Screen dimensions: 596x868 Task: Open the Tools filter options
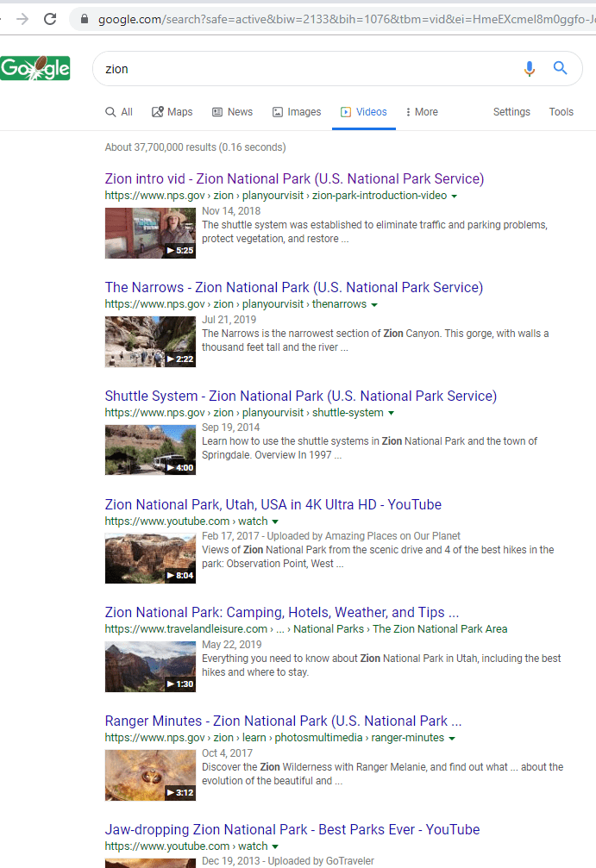click(561, 112)
